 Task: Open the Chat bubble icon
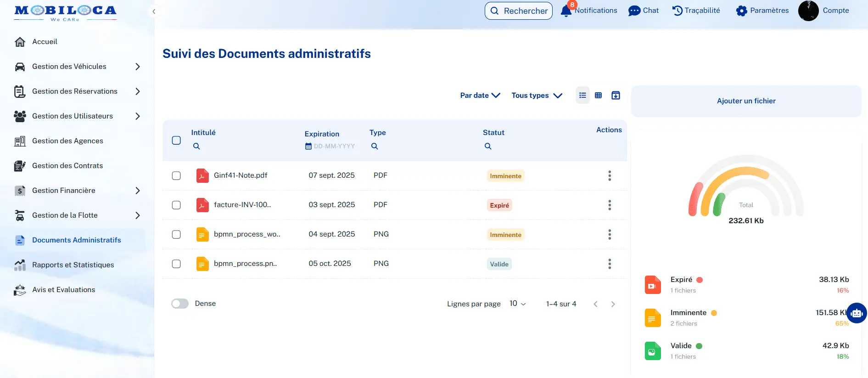634,11
